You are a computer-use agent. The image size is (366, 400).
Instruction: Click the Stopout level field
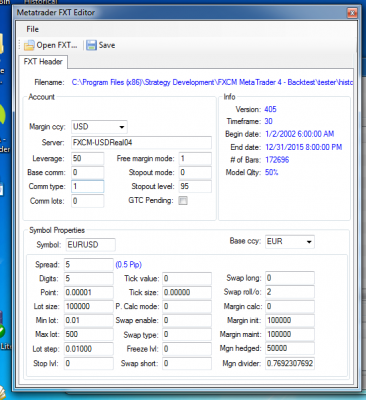pos(195,186)
